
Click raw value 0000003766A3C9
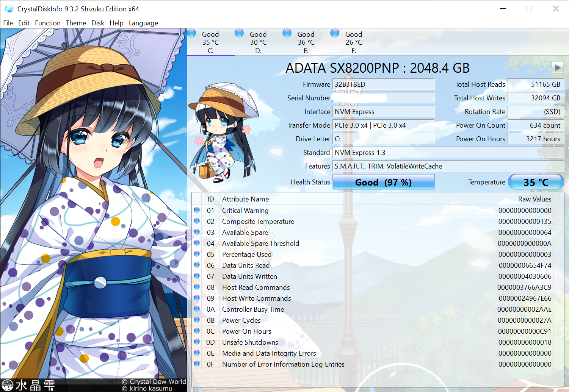click(x=524, y=287)
